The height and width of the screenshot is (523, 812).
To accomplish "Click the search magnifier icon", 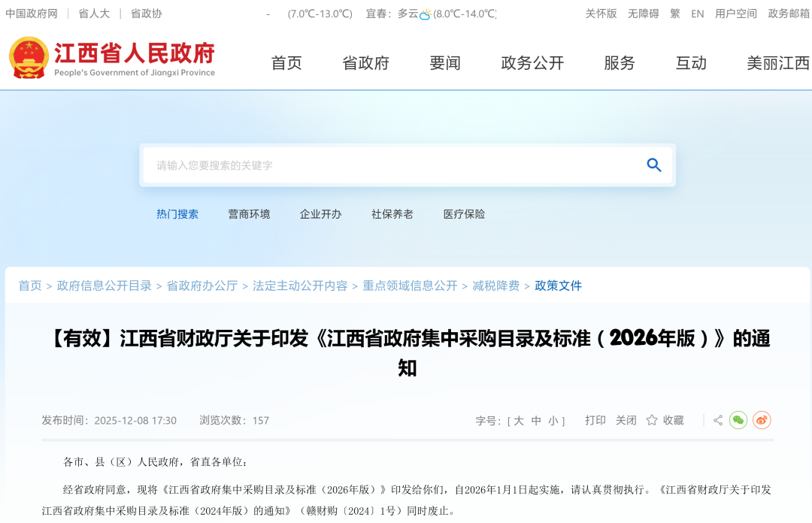I will [653, 165].
